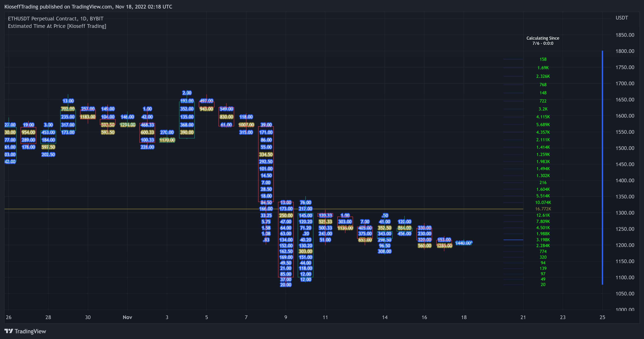The image size is (644, 339).
Task: Select the 864.00 candle label
Action: [x=405, y=228]
